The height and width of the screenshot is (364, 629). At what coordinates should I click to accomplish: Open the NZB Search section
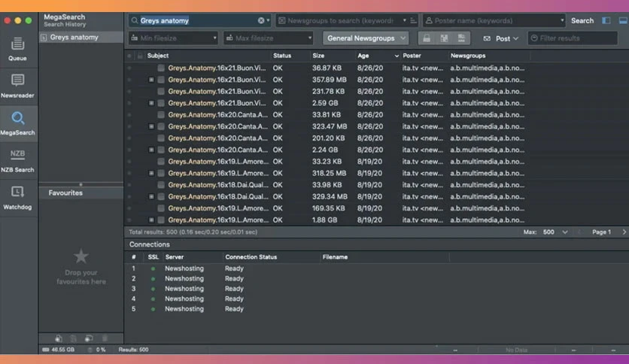[17, 161]
